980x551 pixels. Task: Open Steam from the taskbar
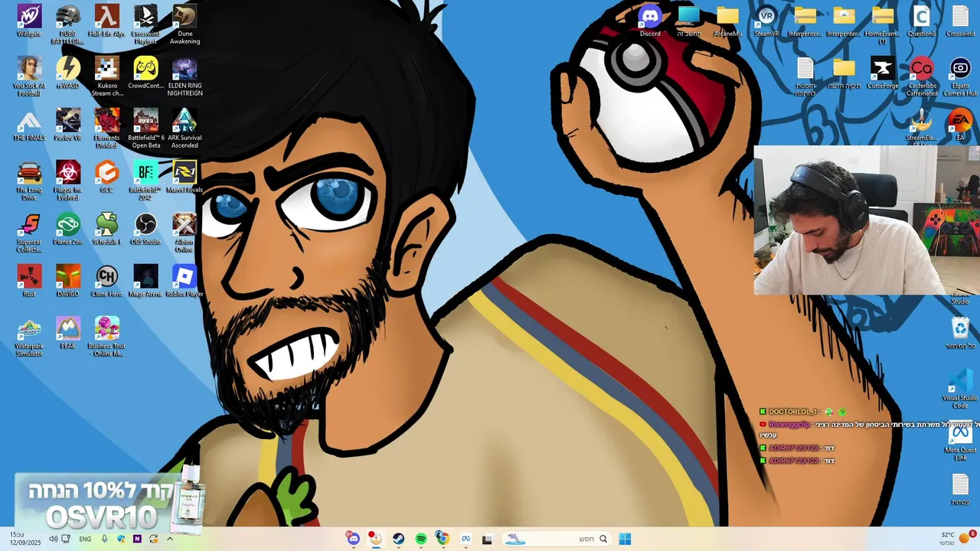coord(398,539)
